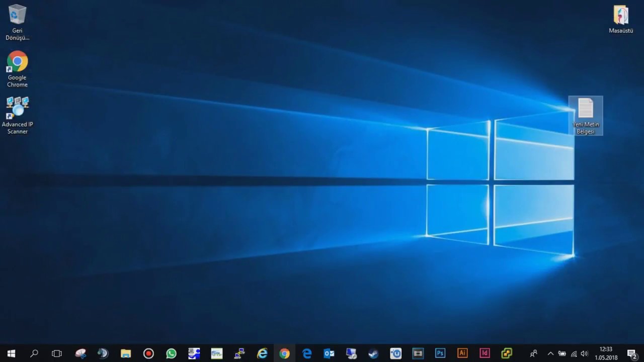
Task: Open the volume speaker tray icon
Action: (584, 353)
